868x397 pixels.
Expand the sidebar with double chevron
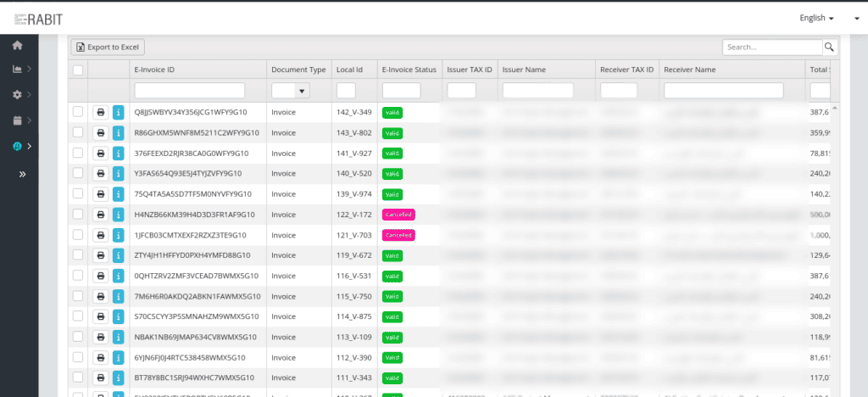point(22,174)
